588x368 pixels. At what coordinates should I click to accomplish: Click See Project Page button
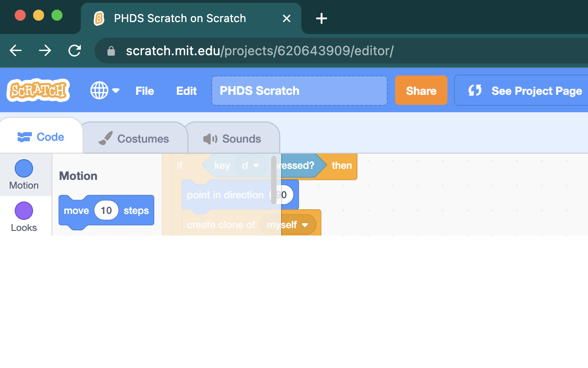click(x=522, y=91)
